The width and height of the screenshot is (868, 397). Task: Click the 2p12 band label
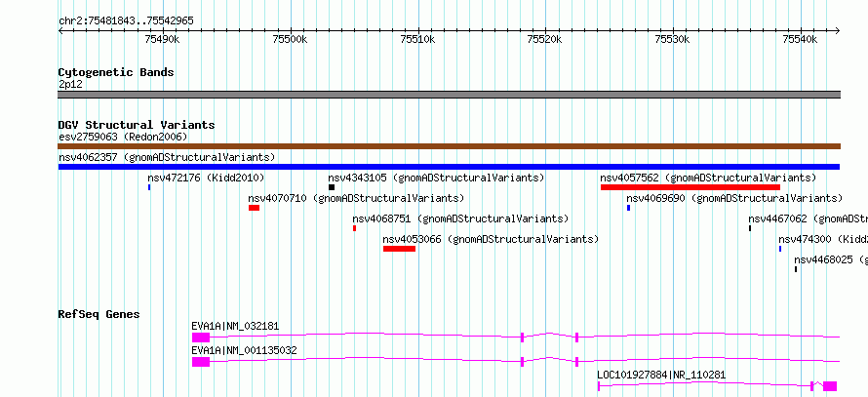tap(70, 84)
